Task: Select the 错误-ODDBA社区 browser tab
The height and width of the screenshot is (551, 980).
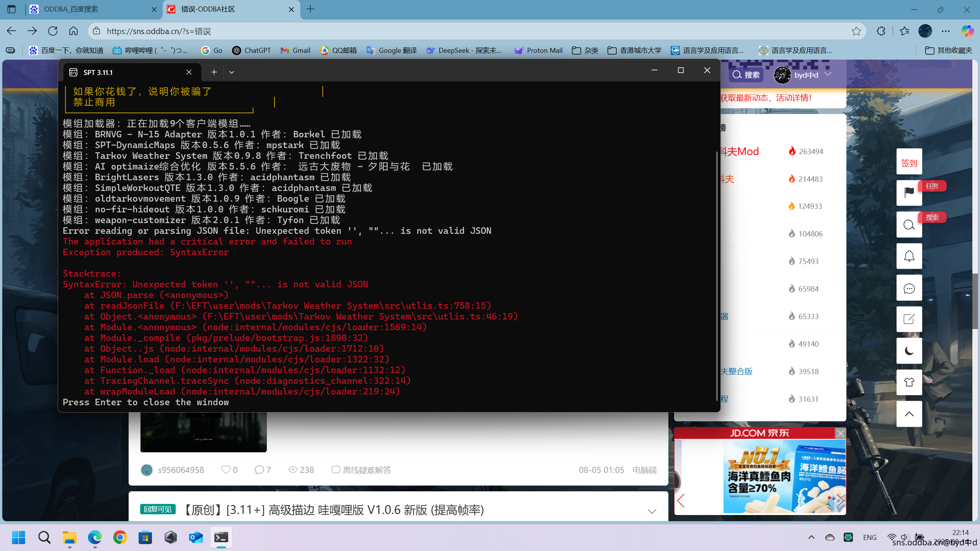Action: click(231, 9)
